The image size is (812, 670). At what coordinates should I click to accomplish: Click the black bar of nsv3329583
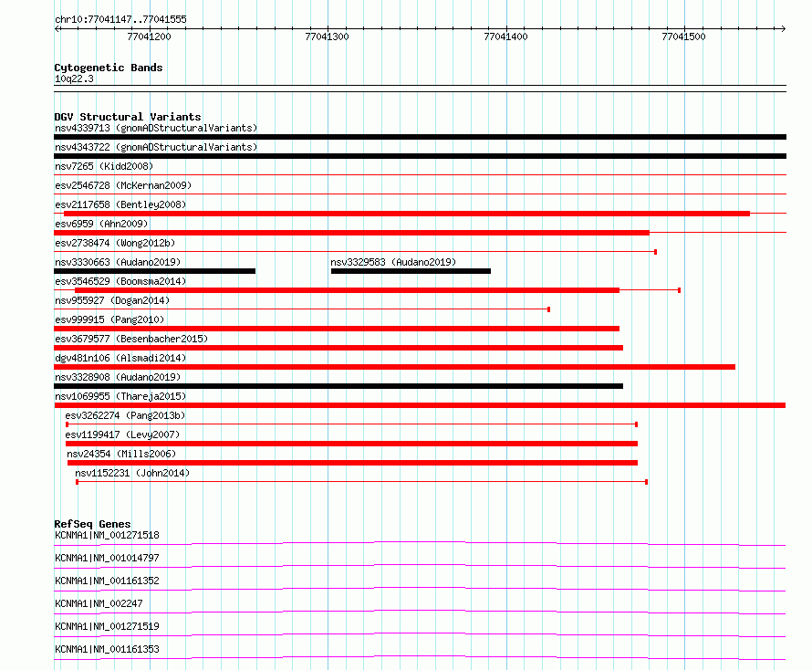click(x=411, y=271)
